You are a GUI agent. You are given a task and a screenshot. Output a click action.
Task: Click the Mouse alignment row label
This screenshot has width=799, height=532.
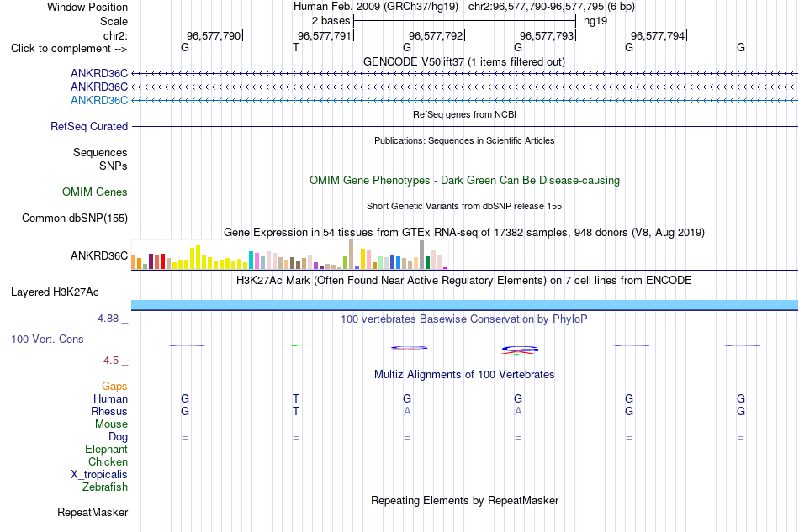(111, 424)
